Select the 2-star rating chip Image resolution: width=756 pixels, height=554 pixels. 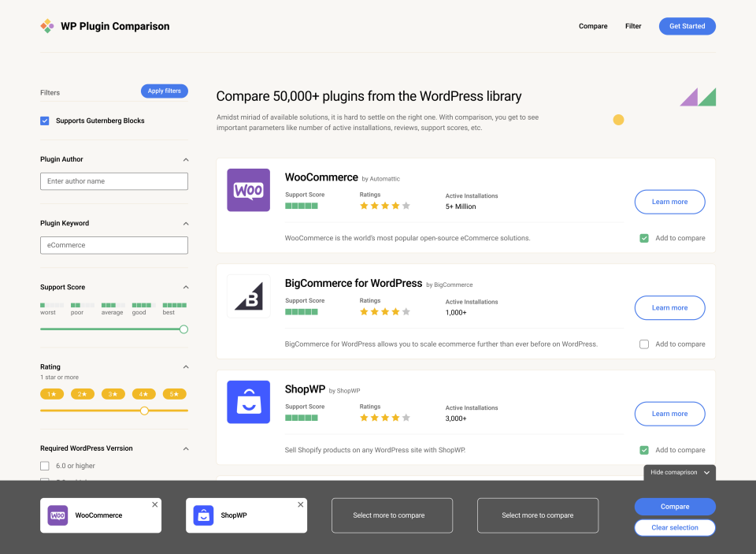pyautogui.click(x=83, y=394)
